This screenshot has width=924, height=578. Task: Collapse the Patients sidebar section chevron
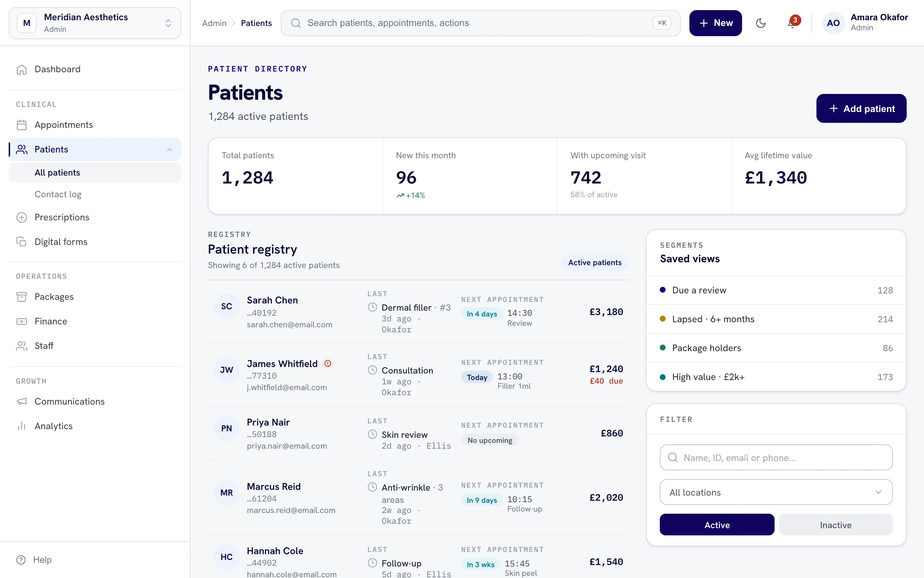170,150
